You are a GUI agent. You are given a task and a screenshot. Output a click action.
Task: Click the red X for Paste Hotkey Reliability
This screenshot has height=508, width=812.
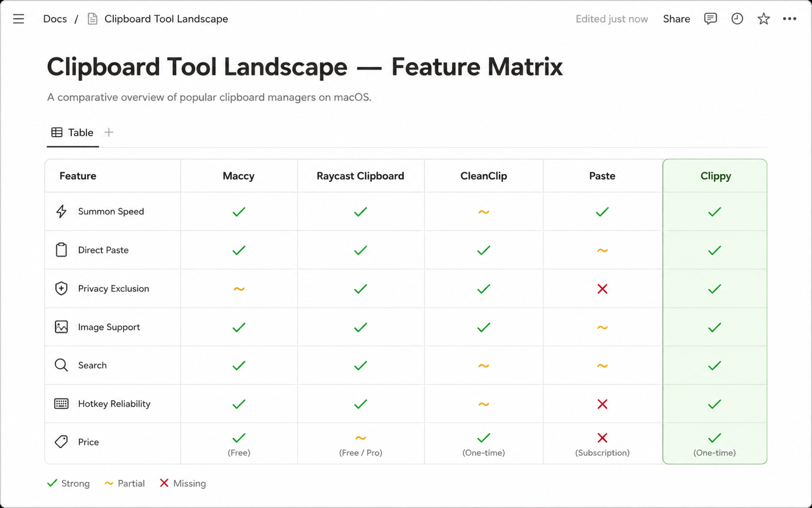603,404
